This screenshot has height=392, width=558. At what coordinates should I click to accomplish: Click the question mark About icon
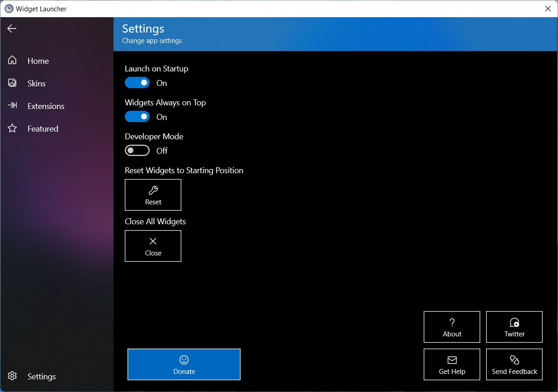click(x=452, y=322)
